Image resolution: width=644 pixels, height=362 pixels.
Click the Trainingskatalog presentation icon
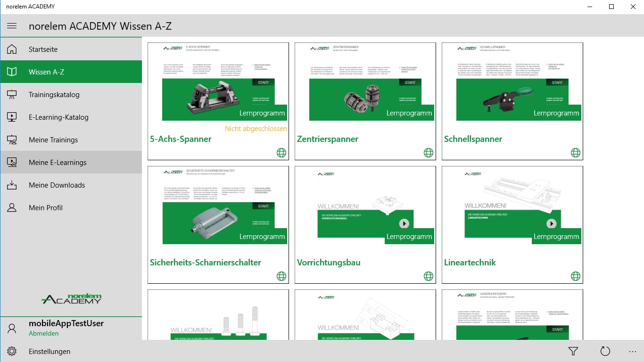pyautogui.click(x=12, y=94)
